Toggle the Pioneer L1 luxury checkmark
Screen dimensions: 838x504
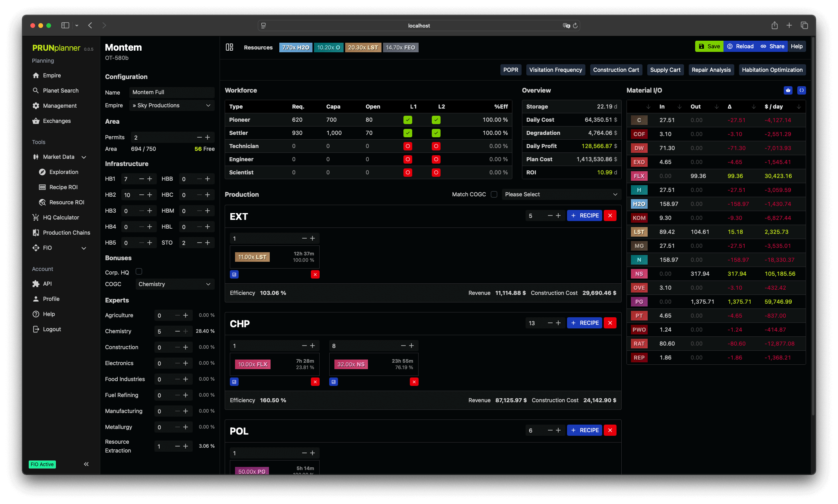click(407, 120)
